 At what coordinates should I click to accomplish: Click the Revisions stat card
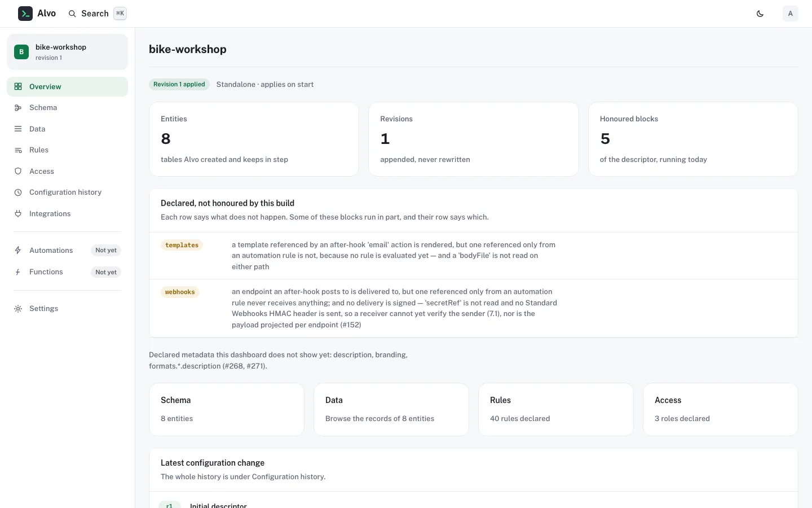474,139
